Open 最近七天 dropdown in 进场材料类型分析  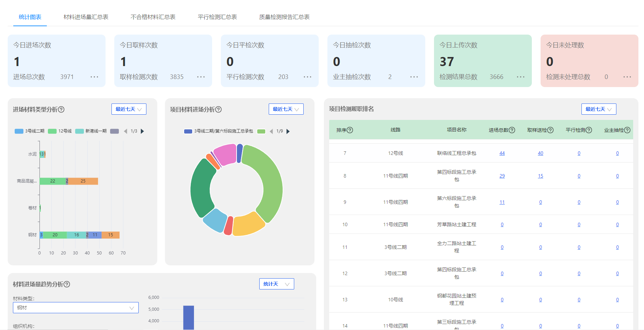click(129, 109)
